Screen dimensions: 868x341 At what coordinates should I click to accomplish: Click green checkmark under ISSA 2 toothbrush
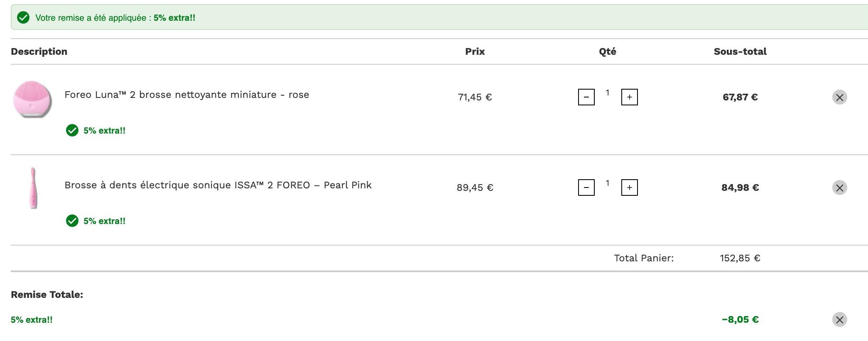click(72, 221)
